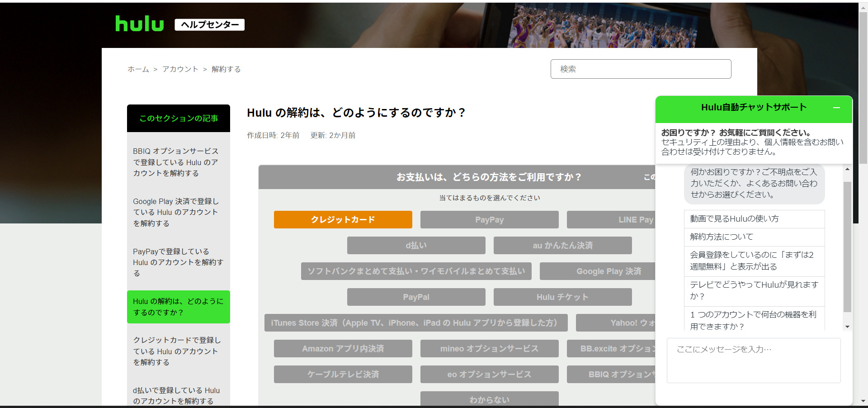Click chat scrollbar up arrow
868x408 pixels.
(847, 169)
